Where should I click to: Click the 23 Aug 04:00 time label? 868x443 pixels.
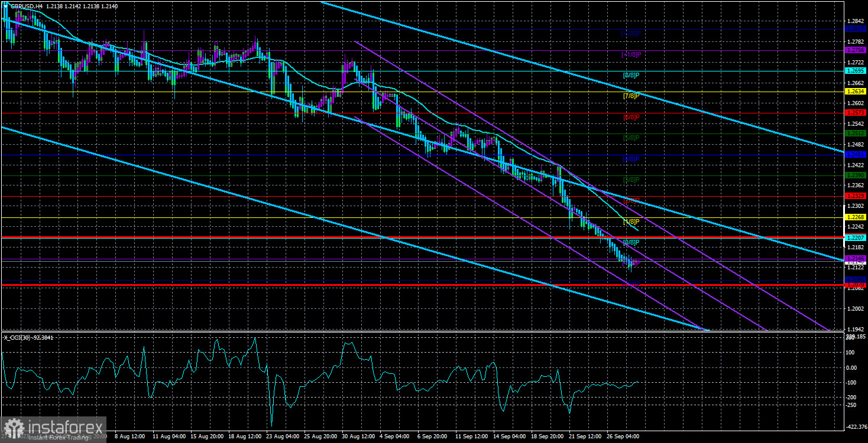(x=283, y=437)
